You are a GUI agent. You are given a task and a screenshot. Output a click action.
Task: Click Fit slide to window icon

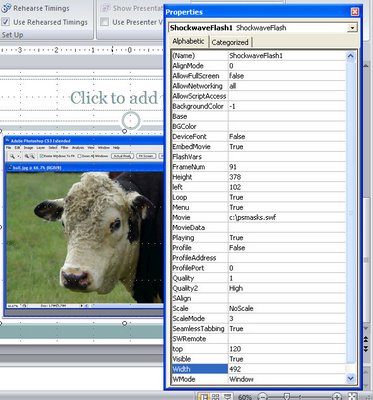(352, 397)
